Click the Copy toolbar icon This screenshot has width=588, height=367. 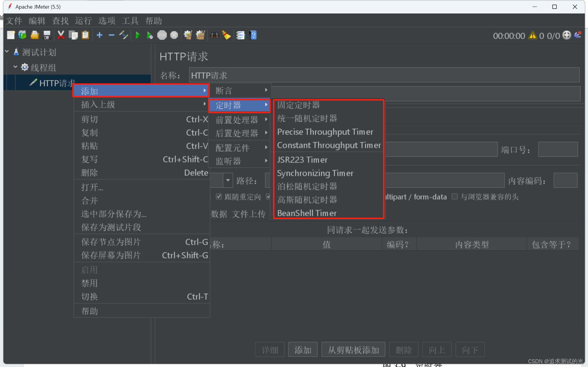point(73,35)
